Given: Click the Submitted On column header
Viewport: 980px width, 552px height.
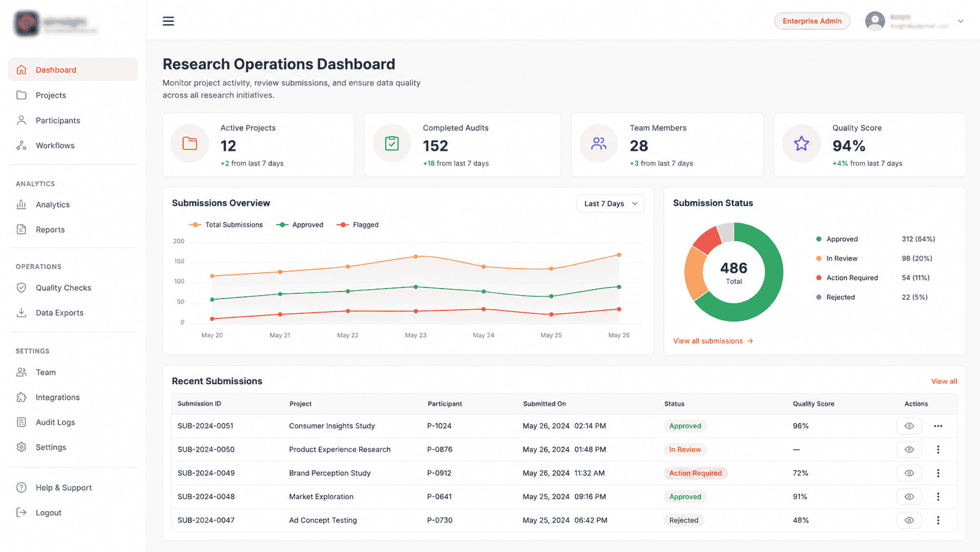Looking at the screenshot, I should 545,404.
